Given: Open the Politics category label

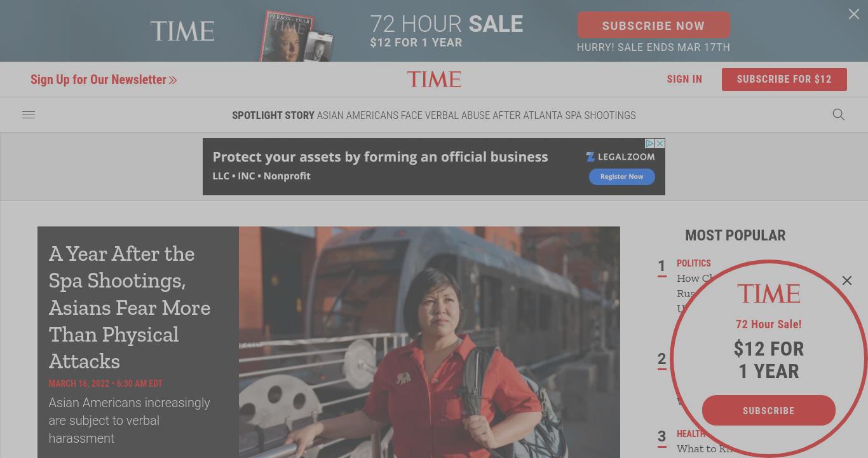Looking at the screenshot, I should pos(694,263).
